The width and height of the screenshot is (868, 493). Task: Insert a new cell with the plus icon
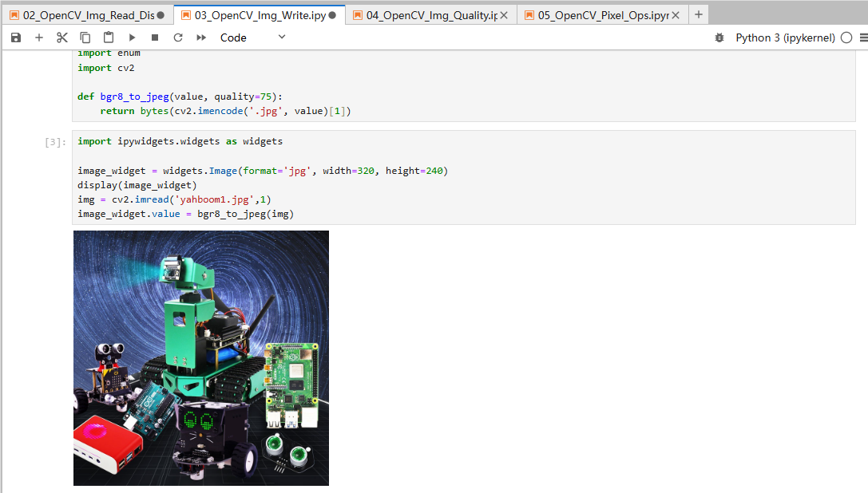pyautogui.click(x=39, y=37)
